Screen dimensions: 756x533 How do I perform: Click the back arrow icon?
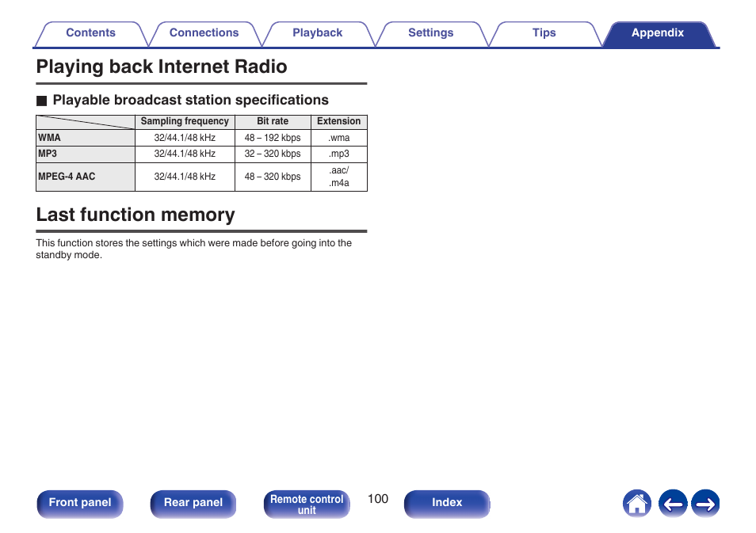(x=673, y=504)
